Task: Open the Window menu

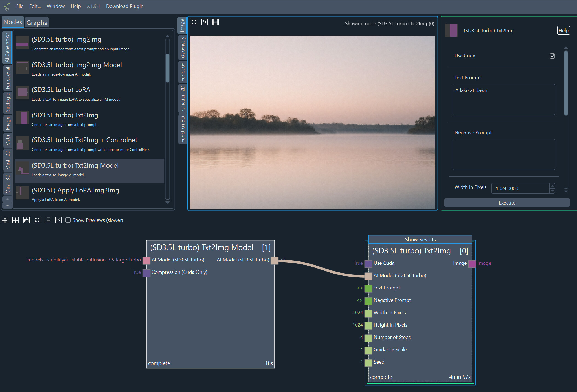Action: pos(56,6)
